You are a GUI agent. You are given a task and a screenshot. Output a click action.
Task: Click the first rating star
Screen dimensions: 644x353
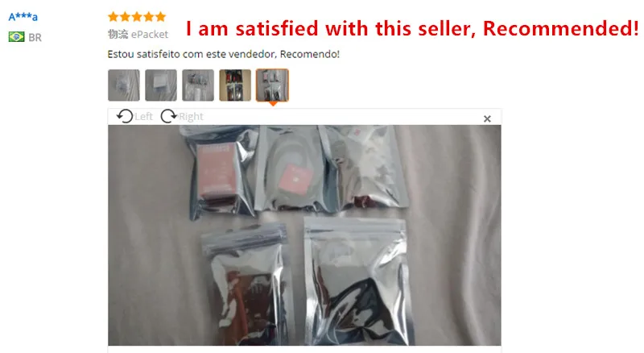point(114,16)
